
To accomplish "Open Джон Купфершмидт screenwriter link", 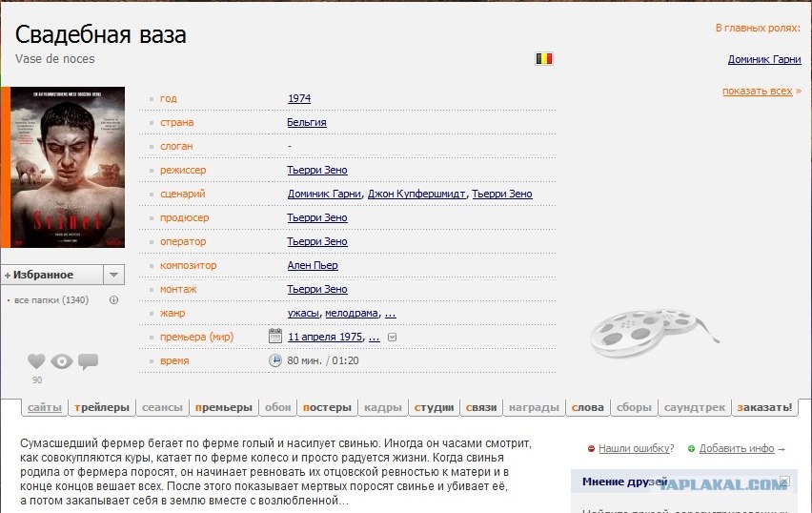I will [x=416, y=194].
